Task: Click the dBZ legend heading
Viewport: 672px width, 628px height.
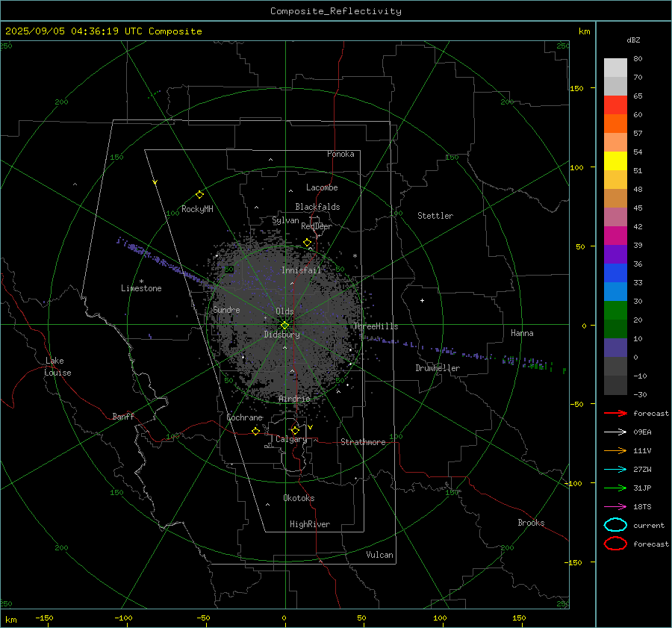Action: 633,40
